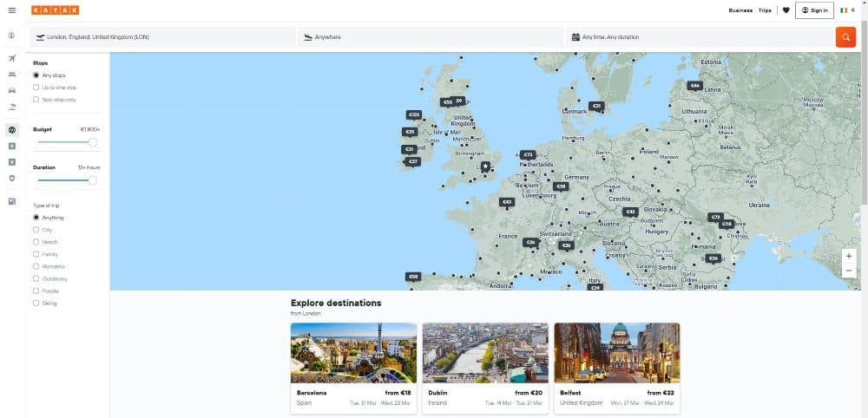Open saved favorites heart icon

coord(786,10)
